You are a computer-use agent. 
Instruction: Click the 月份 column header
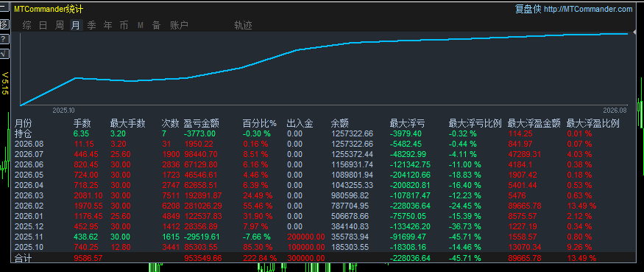coord(23,123)
